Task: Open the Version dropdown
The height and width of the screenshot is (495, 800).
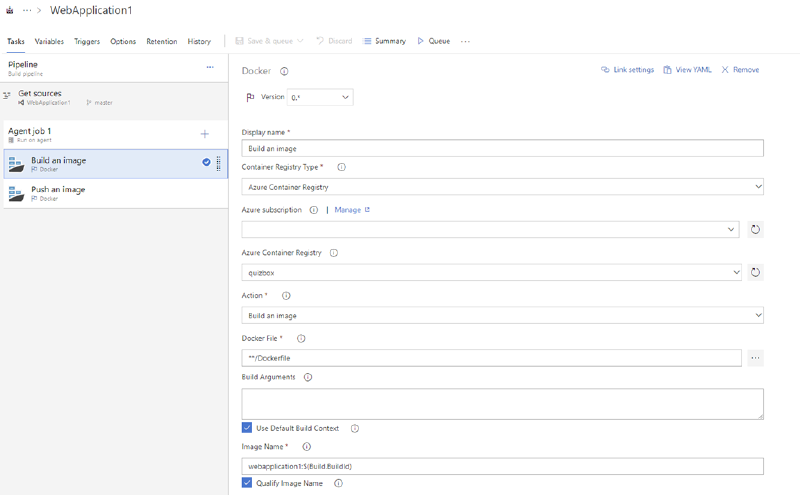Action: pos(320,97)
